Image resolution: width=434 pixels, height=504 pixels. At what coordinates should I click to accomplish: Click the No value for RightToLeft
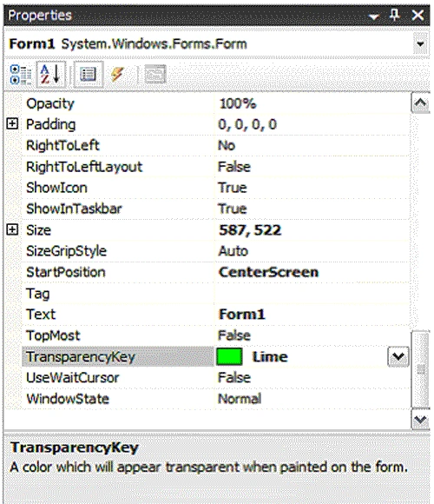pos(227,146)
